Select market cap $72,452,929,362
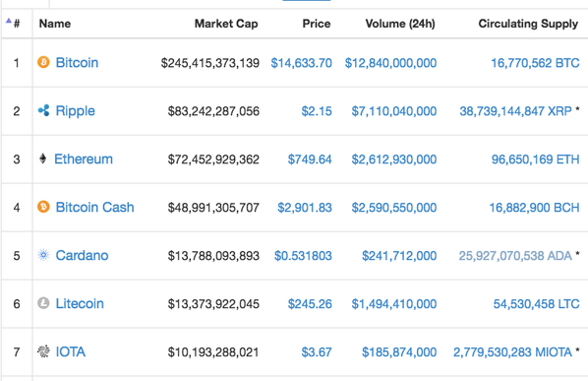This screenshot has height=381, width=588. 213,159
